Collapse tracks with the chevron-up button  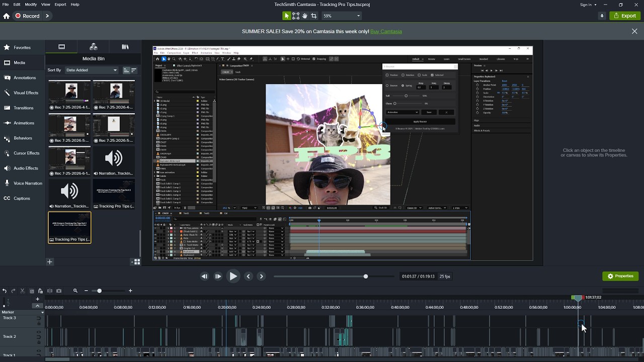37,306
